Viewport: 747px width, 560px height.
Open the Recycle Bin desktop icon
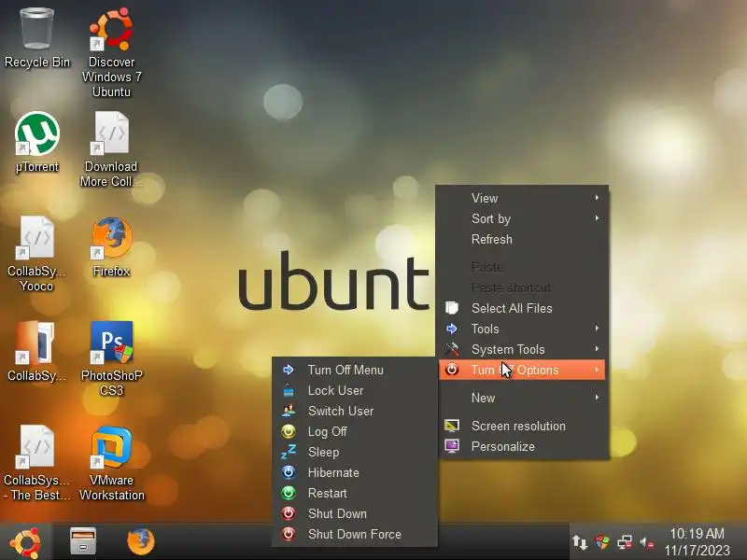pos(37,30)
